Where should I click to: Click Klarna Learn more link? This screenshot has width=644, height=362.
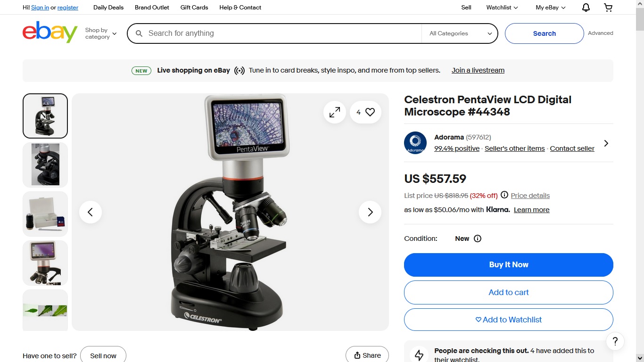[532, 210]
